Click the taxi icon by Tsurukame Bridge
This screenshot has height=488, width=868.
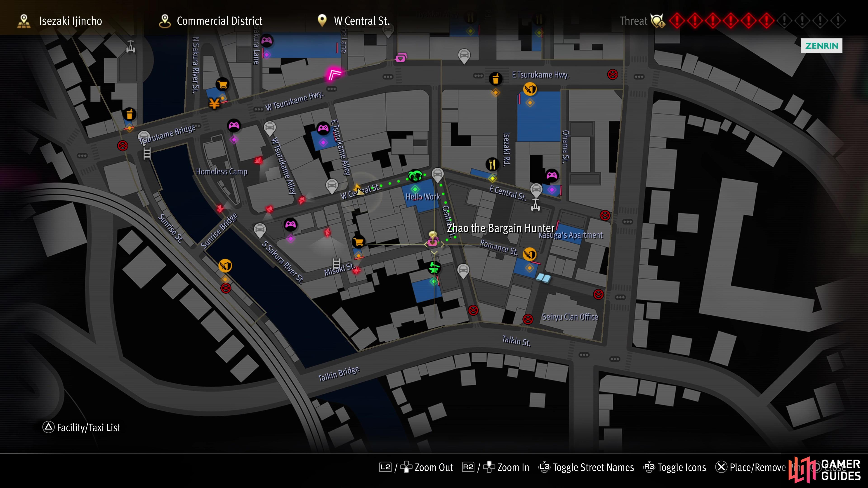click(144, 138)
